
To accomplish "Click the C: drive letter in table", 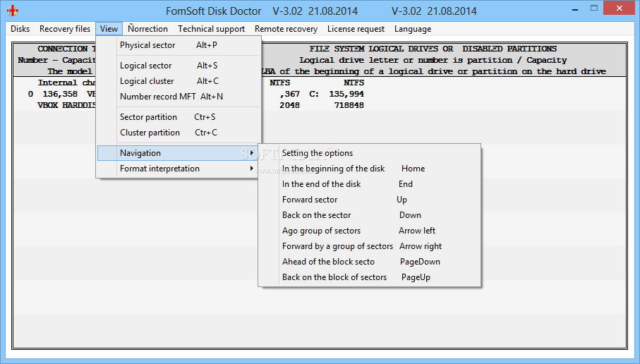I will tap(314, 95).
